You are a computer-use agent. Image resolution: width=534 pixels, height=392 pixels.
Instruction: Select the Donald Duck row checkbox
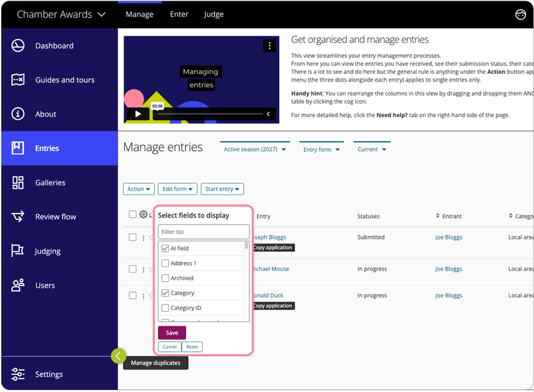coord(133,296)
